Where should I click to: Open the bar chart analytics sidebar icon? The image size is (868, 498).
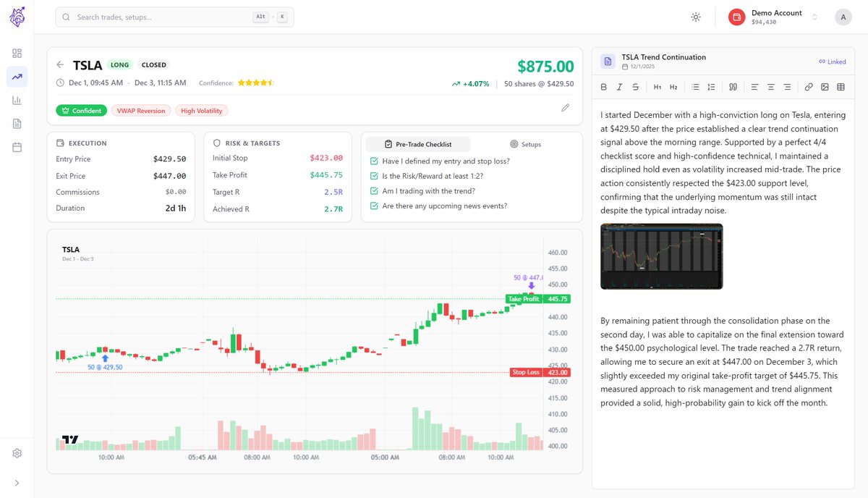pyautogui.click(x=17, y=101)
